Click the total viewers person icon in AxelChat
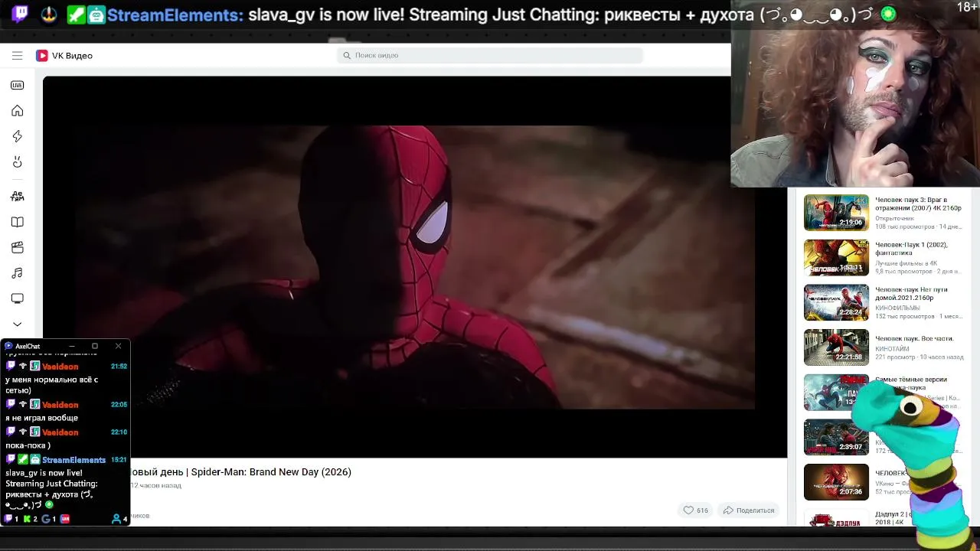 point(116,519)
